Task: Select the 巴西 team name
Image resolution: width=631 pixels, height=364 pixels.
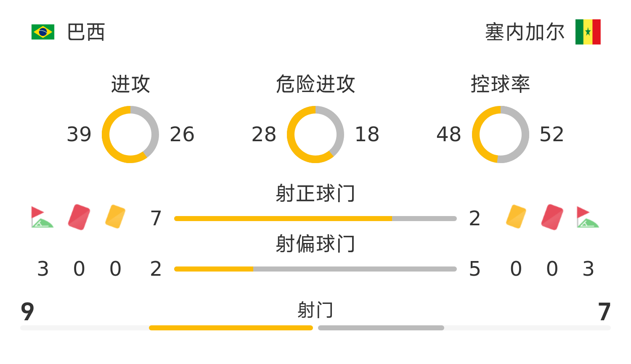Action: point(86,32)
